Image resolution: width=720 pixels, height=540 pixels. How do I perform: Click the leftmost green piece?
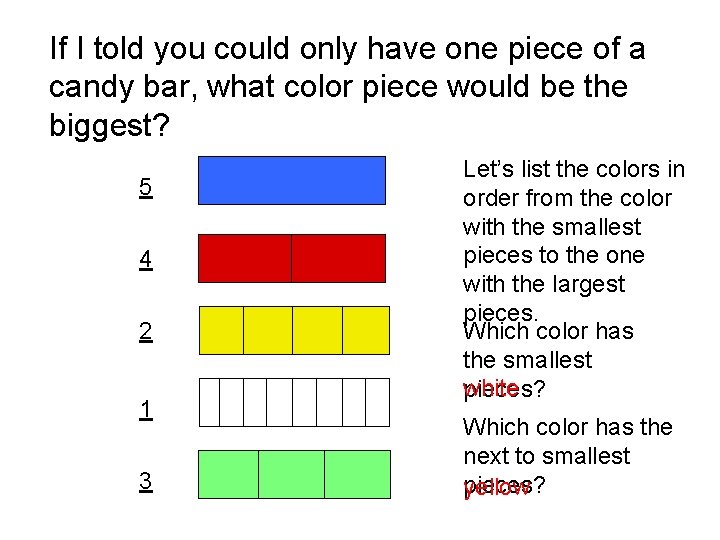229,474
